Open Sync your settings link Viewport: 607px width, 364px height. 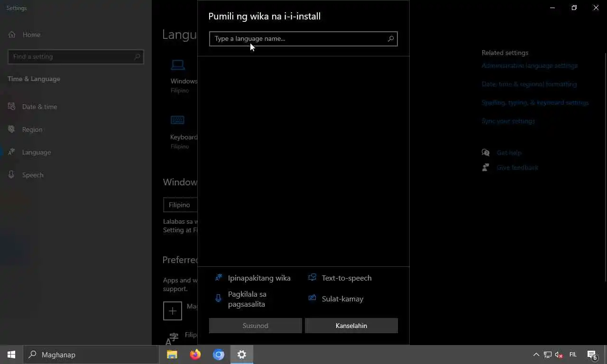508,121
